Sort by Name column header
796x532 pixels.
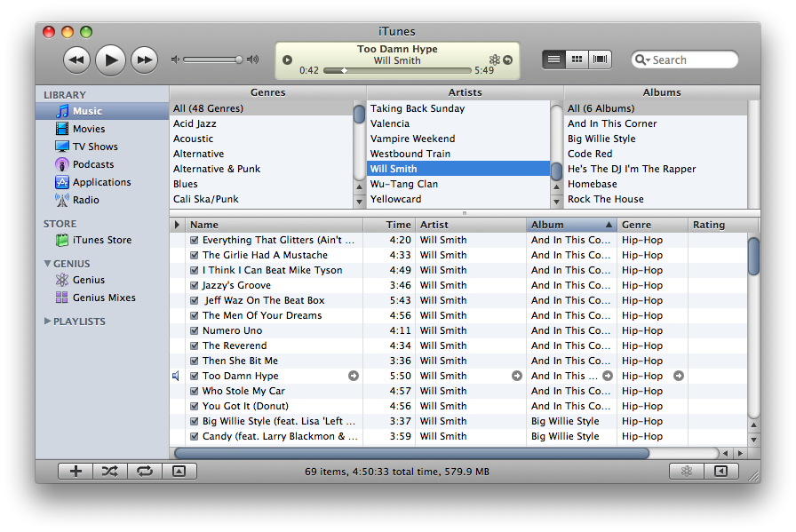coord(275,225)
